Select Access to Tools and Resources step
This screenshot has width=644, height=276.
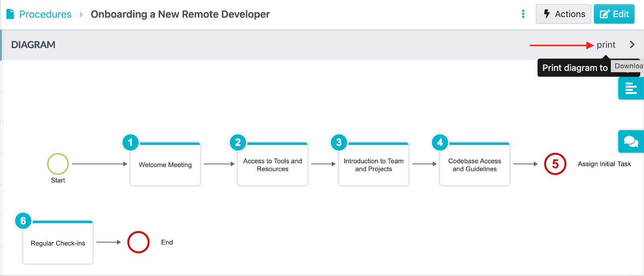point(272,165)
